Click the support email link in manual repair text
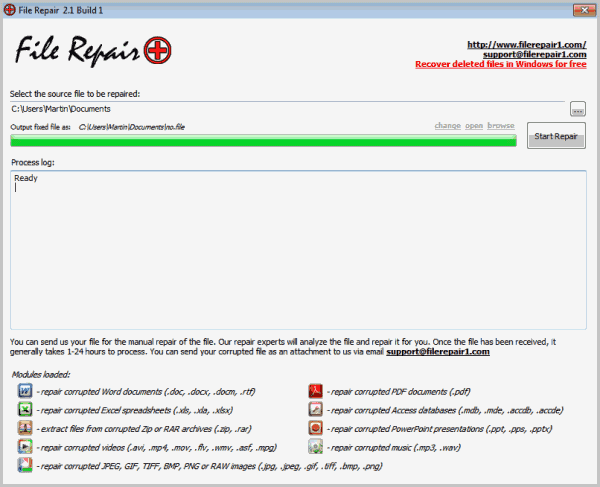Viewport: 600px width, 487px height. (438, 352)
